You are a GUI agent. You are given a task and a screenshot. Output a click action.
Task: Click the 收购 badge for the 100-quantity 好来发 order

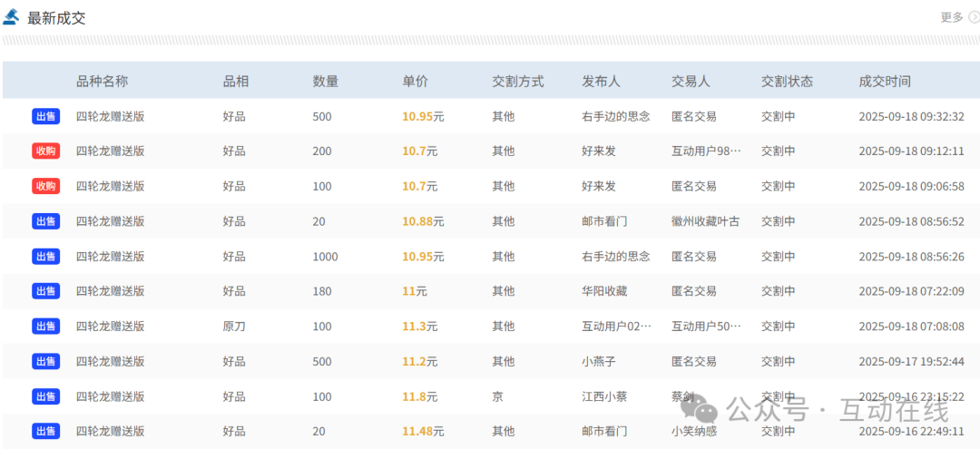(45, 186)
